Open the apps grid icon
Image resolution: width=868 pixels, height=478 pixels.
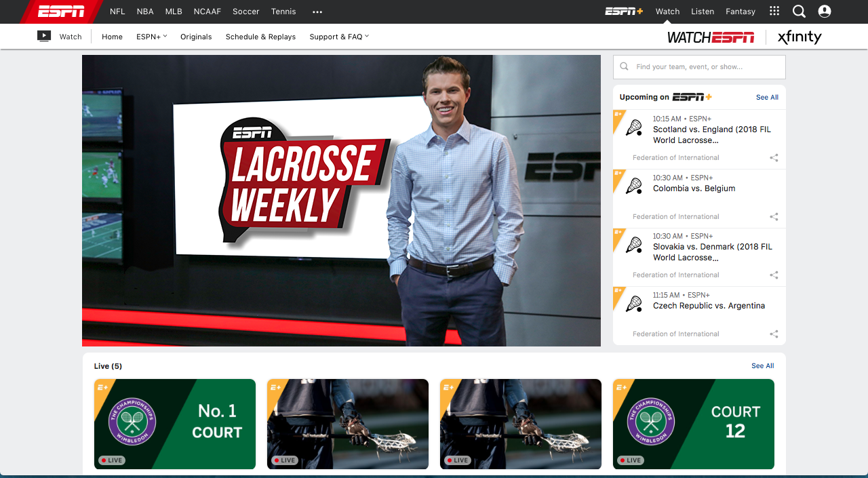pos(774,12)
